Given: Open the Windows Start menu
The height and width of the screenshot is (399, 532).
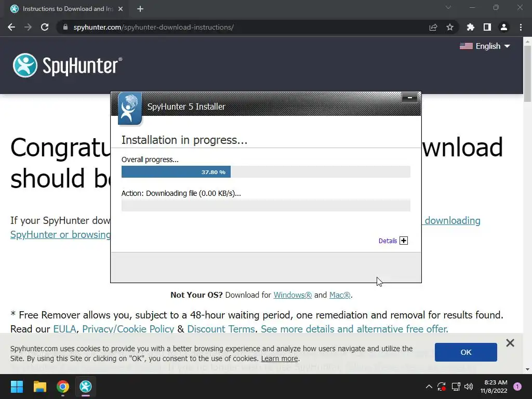Looking at the screenshot, I should coord(17,387).
